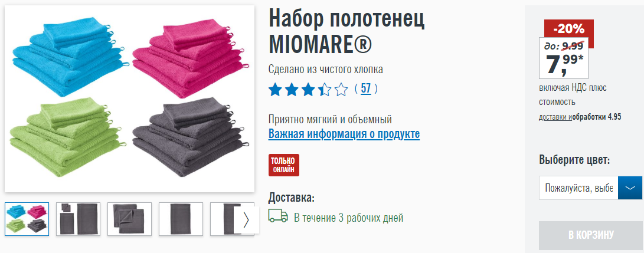The width and height of the screenshot is (644, 253).
Task: Open the color selection dropdown arrow
Action: [630, 188]
